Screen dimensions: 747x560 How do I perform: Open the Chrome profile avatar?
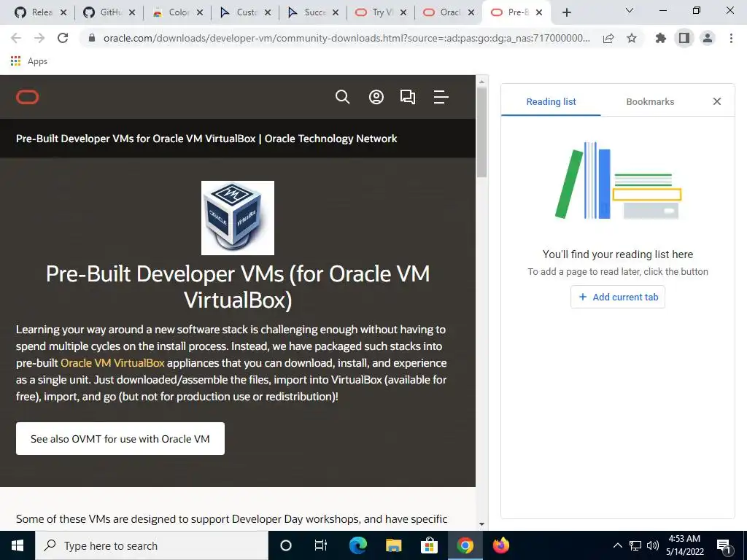point(708,38)
